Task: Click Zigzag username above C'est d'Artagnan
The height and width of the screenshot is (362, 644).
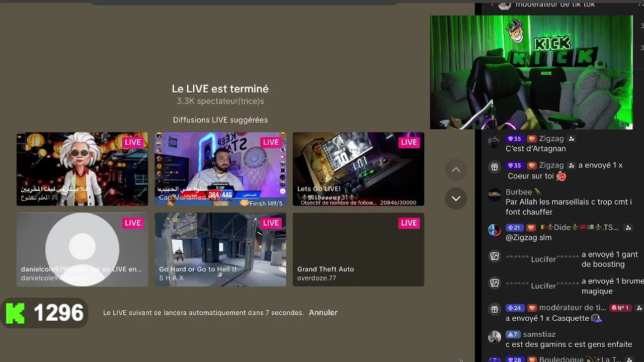Action: click(x=551, y=139)
